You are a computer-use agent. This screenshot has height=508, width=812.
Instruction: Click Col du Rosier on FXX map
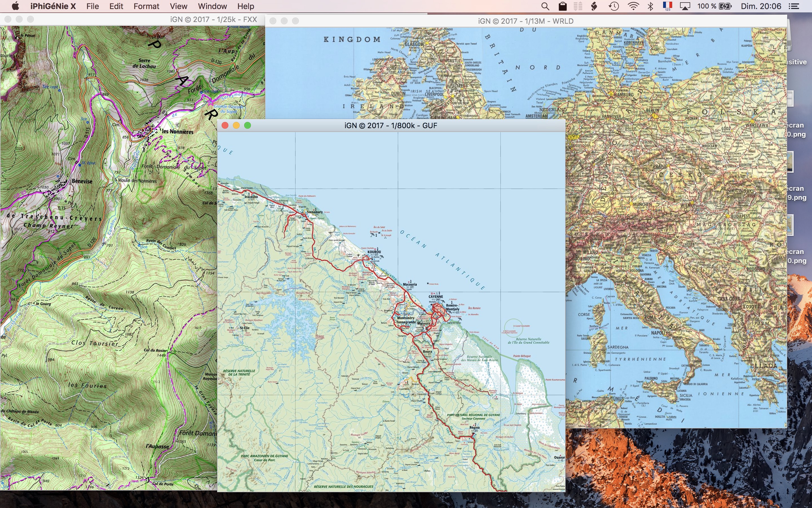155,350
